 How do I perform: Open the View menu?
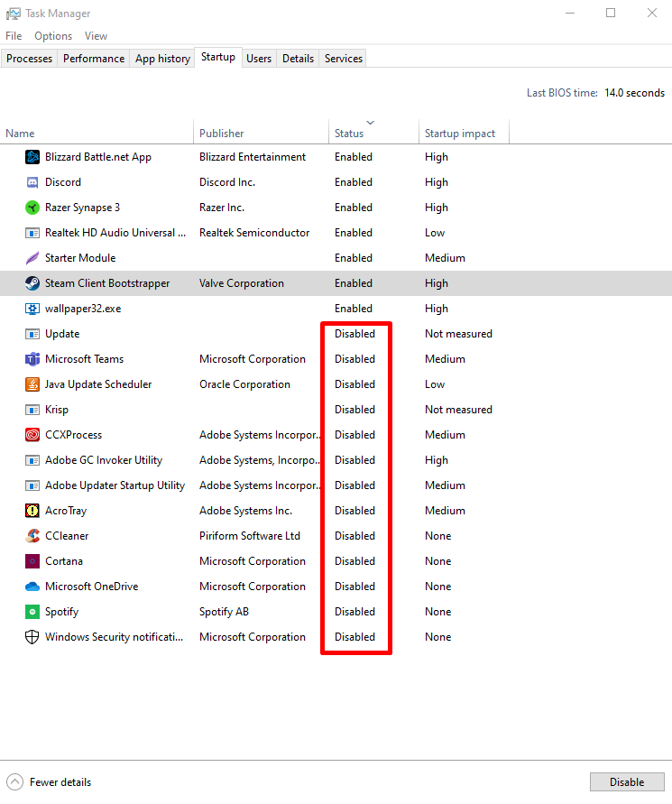coord(96,36)
